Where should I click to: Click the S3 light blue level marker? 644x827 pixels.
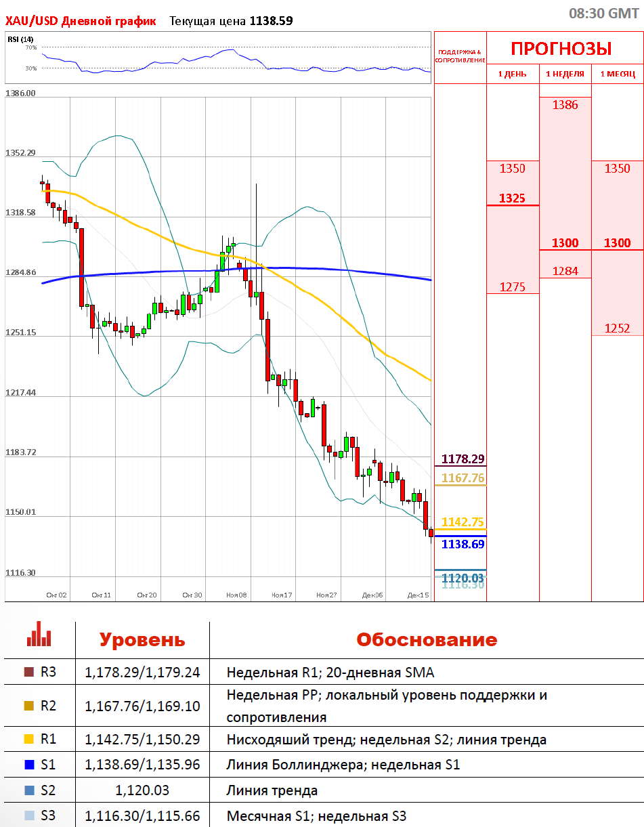click(28, 815)
